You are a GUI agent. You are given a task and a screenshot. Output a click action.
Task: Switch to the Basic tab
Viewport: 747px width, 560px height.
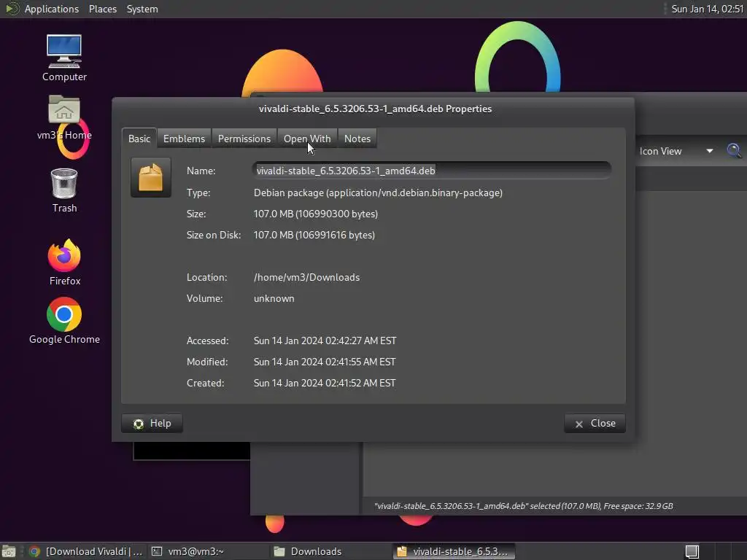click(139, 139)
